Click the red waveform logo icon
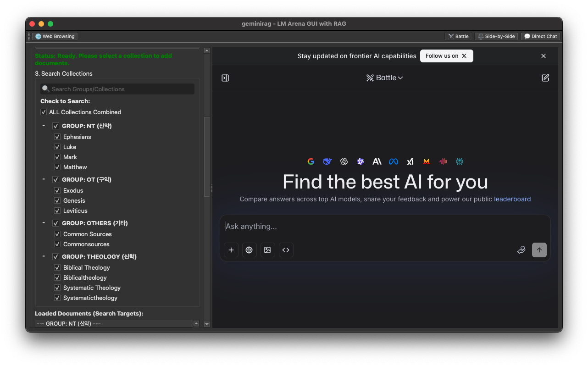588x366 pixels. (443, 161)
